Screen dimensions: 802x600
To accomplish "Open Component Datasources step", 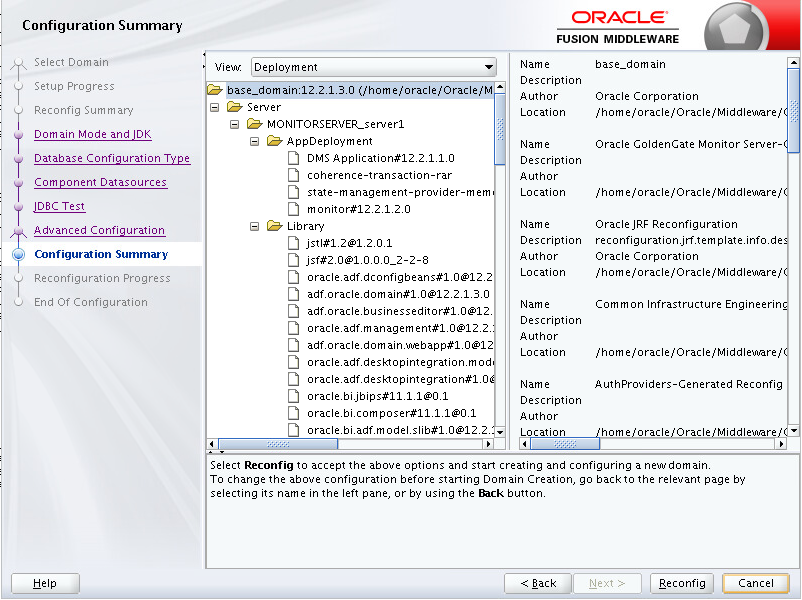I will tap(100, 182).
